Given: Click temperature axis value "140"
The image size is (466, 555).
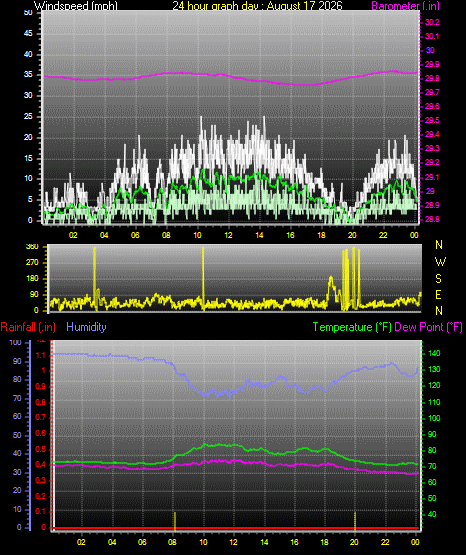Looking at the screenshot, I should 434,353.
